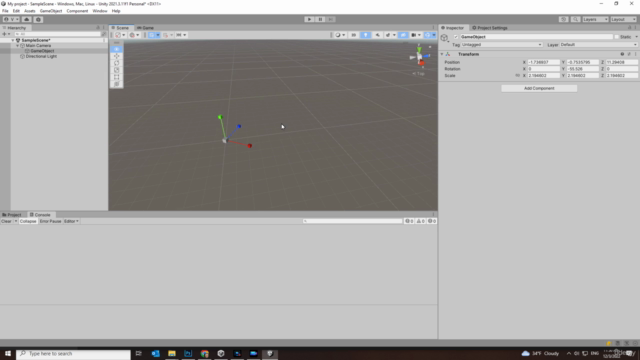Select the Move tool in Scene overlay
The height and width of the screenshot is (360, 640).
tap(116, 56)
